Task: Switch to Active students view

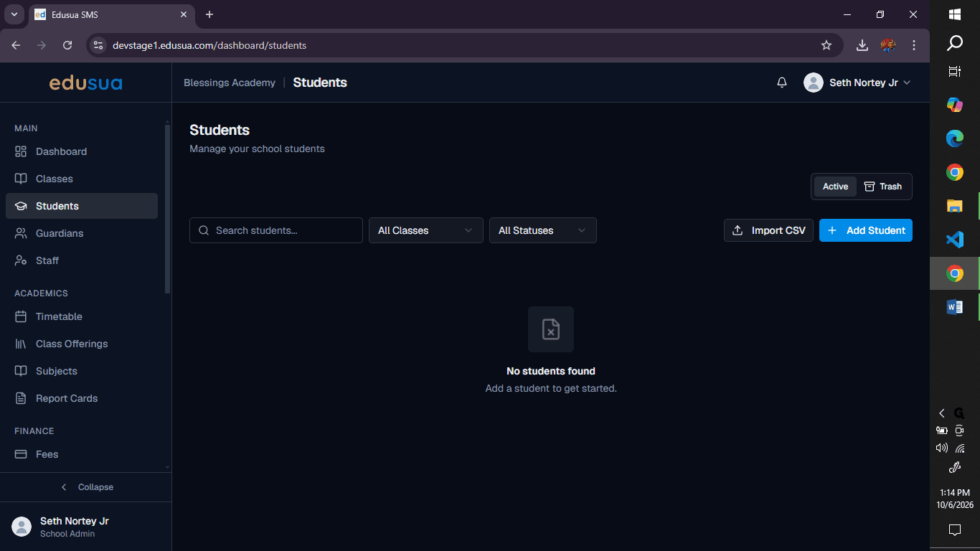Action: [x=835, y=187]
